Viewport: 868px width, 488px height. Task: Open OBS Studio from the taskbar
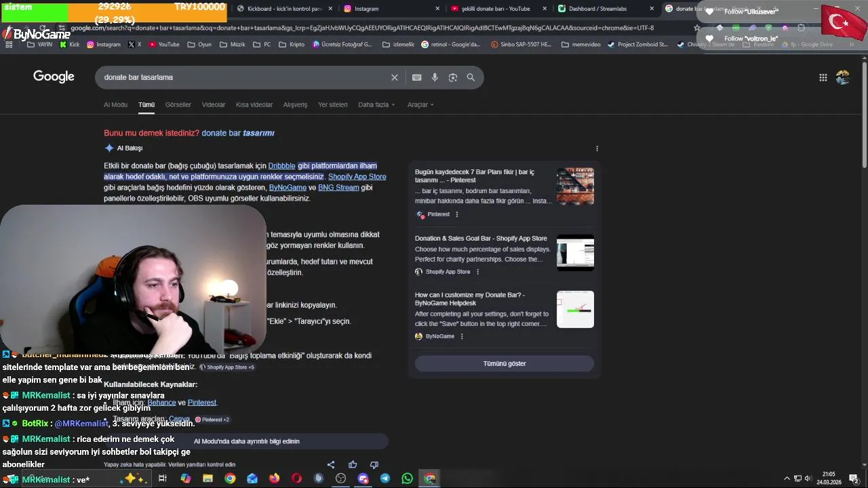tap(340, 478)
